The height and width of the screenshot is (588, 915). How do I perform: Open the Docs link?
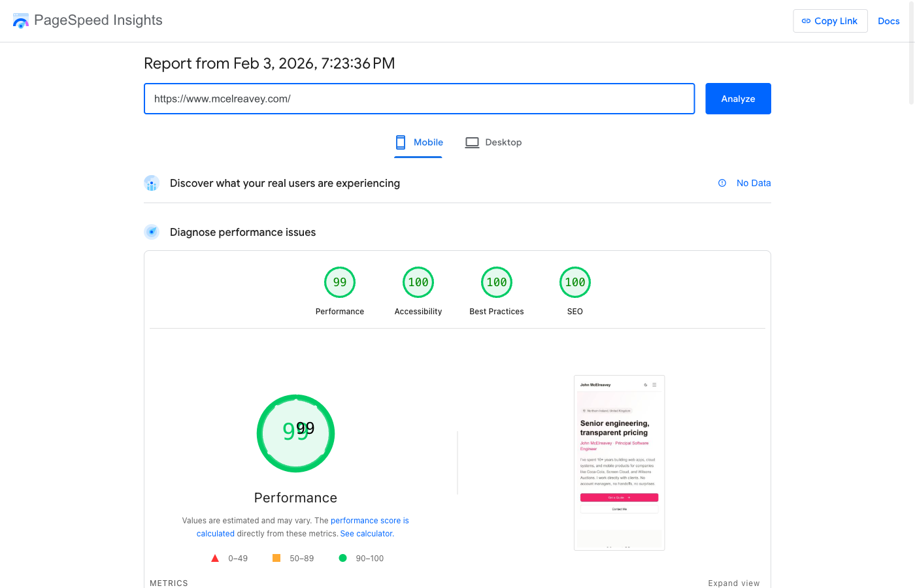click(x=888, y=20)
